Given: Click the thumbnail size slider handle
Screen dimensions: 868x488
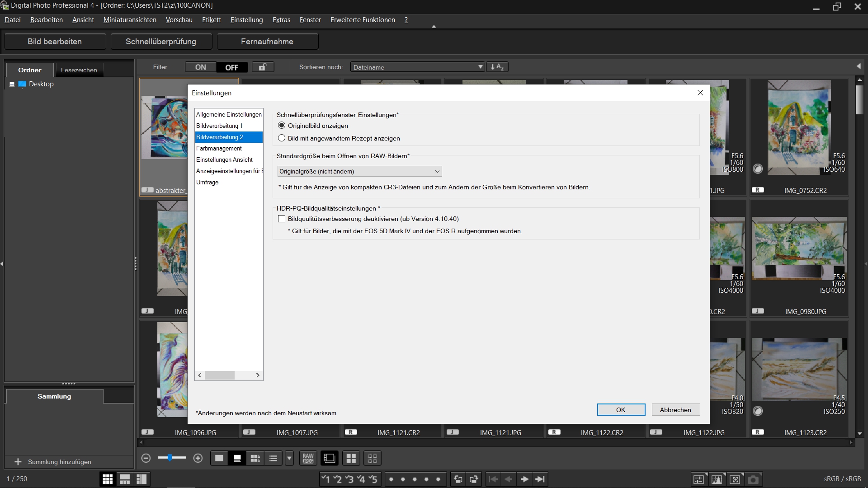Looking at the screenshot, I should pos(170,458).
